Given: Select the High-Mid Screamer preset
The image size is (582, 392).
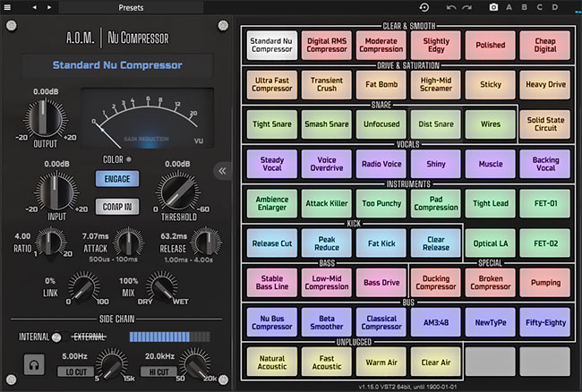Looking at the screenshot, I should (436, 84).
